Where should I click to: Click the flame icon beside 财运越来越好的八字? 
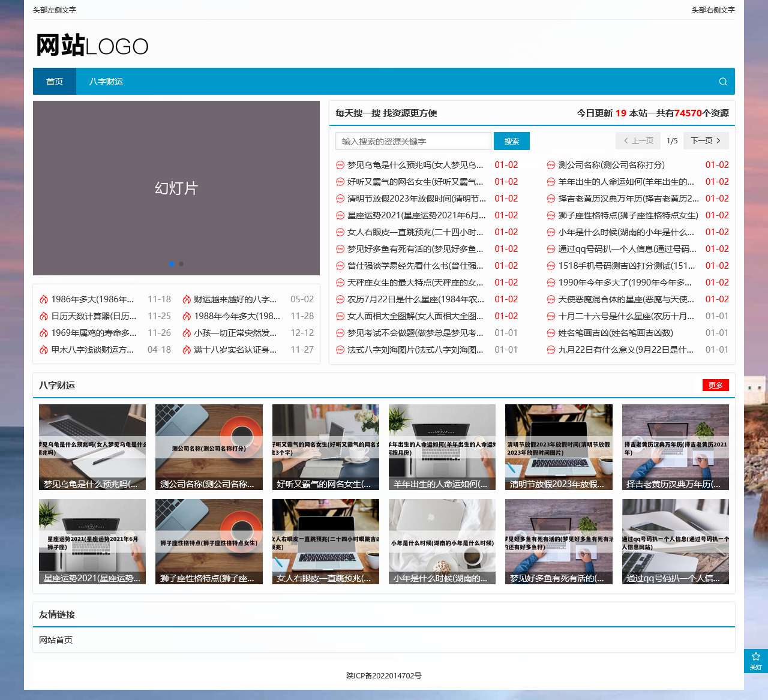[x=187, y=299]
